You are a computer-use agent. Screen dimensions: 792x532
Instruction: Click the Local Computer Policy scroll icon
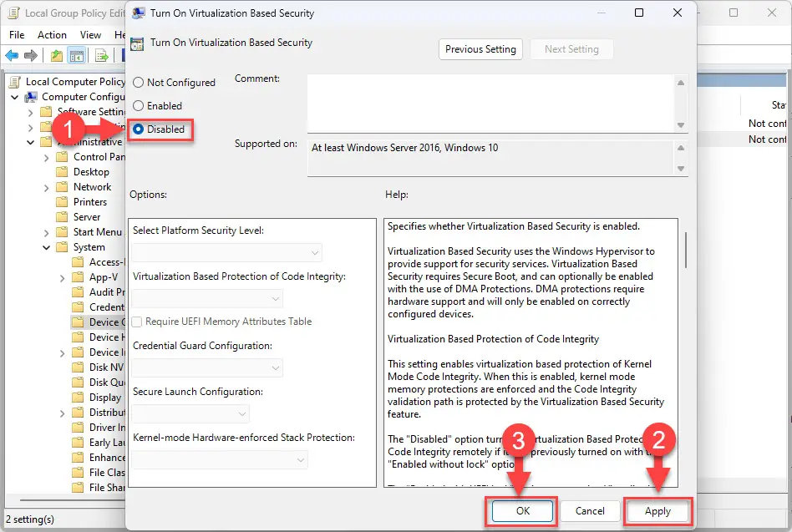pyautogui.click(x=16, y=82)
